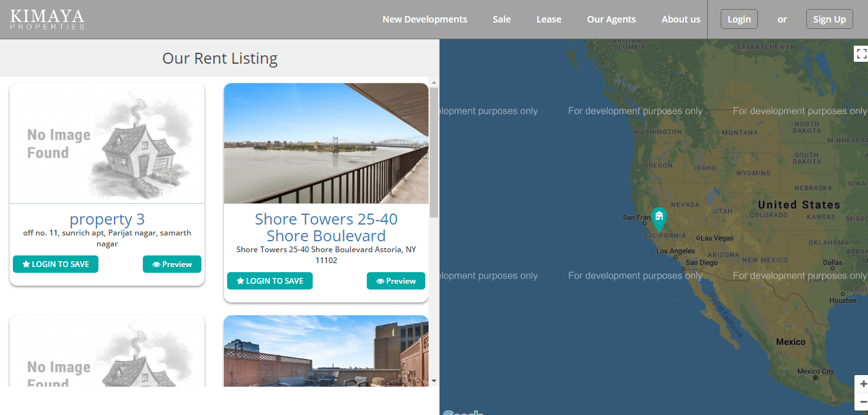Click the Sign Up button
The image size is (868, 415).
(x=829, y=19)
